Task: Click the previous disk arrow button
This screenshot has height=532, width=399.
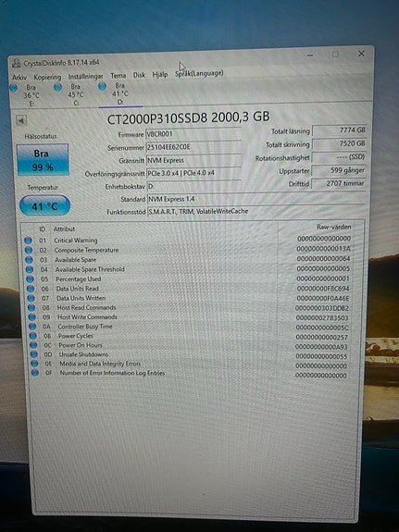Action: click(x=21, y=120)
